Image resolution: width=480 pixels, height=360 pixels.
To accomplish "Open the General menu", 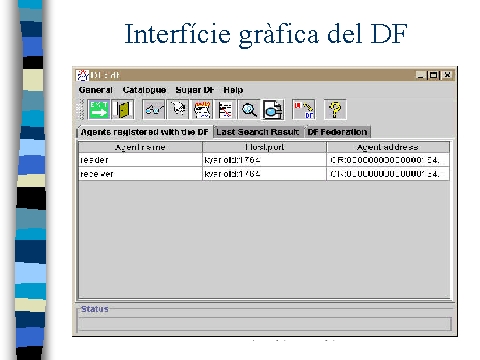I will pos(96,90).
